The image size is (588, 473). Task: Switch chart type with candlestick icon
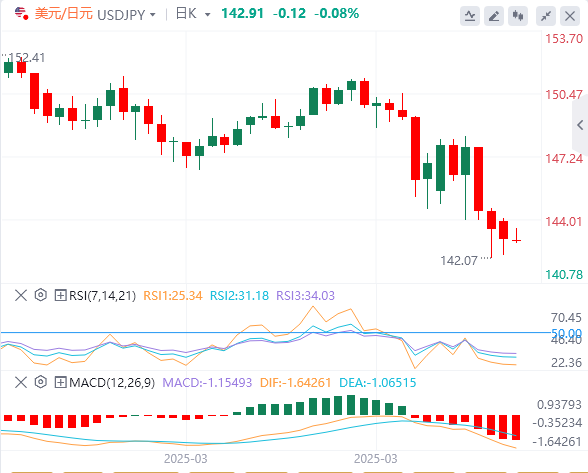tap(518, 16)
